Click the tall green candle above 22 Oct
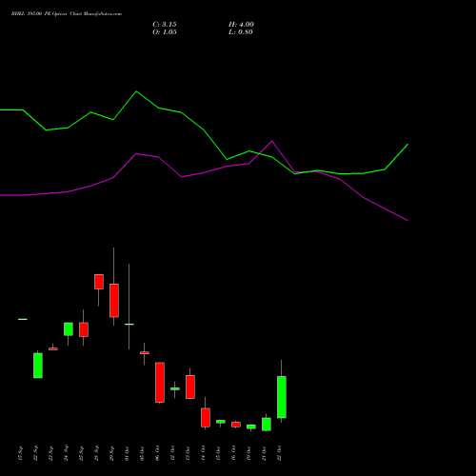476x476 pixels. click(282, 397)
